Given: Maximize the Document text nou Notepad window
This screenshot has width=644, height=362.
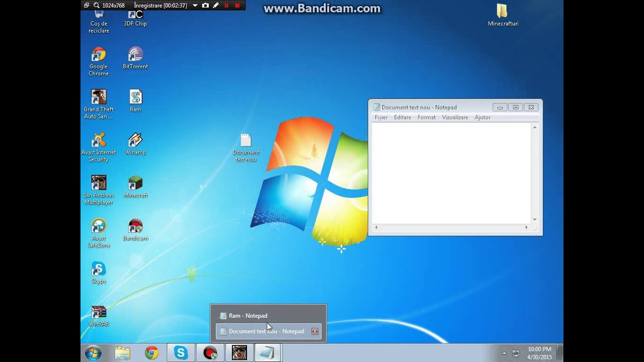Looking at the screenshot, I should (515, 107).
